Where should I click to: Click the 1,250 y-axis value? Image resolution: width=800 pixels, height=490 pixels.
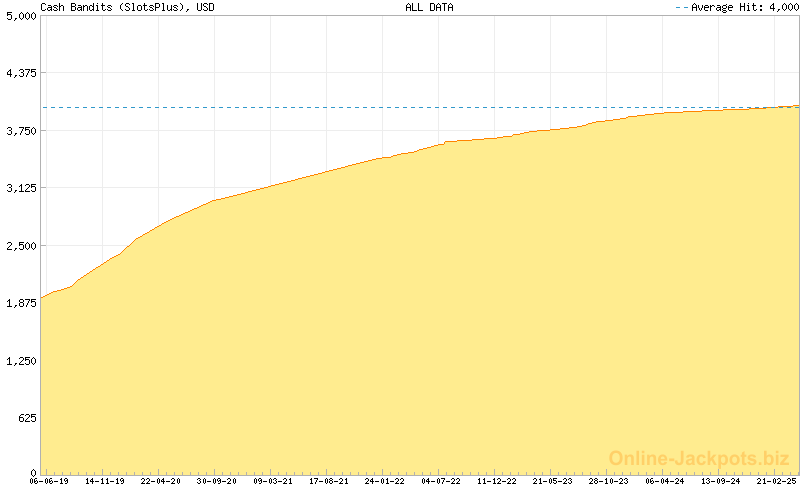(x=18, y=361)
